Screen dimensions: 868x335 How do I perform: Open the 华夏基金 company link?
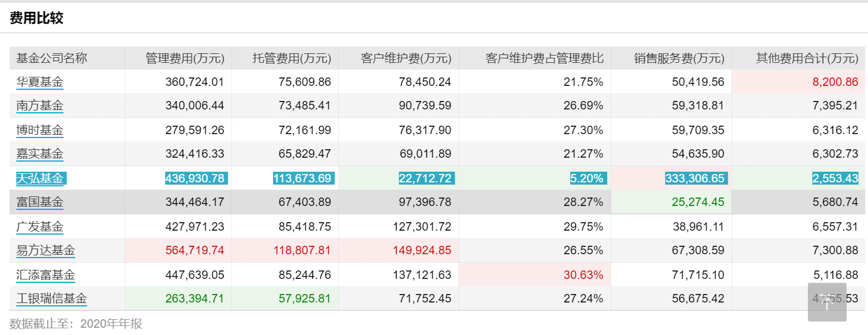[40, 82]
